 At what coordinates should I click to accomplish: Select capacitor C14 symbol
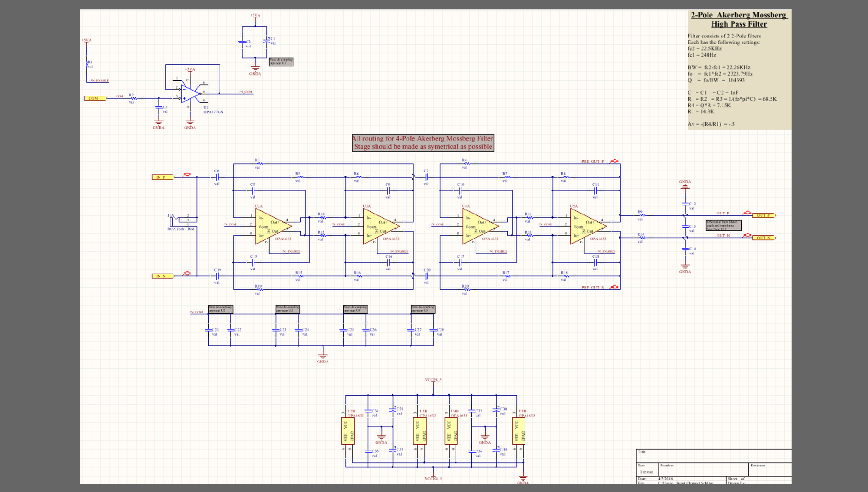685,249
